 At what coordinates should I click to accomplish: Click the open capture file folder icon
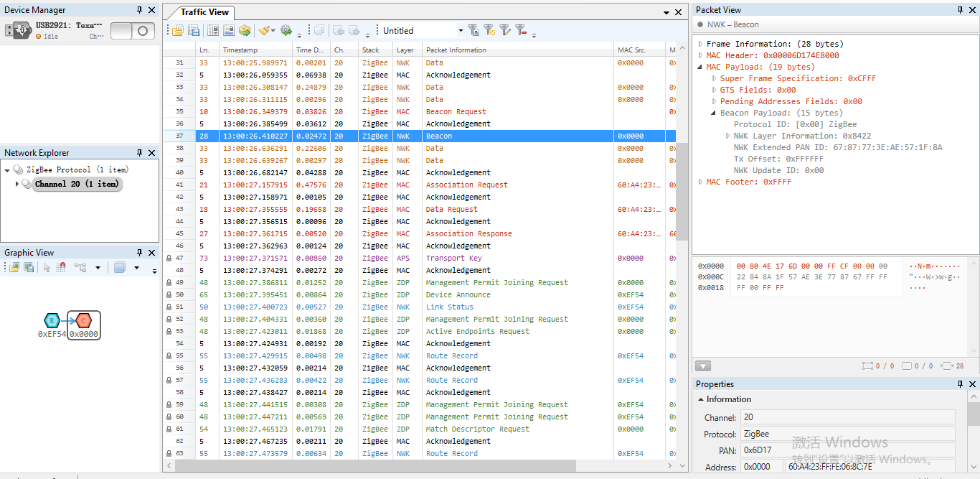(x=176, y=30)
